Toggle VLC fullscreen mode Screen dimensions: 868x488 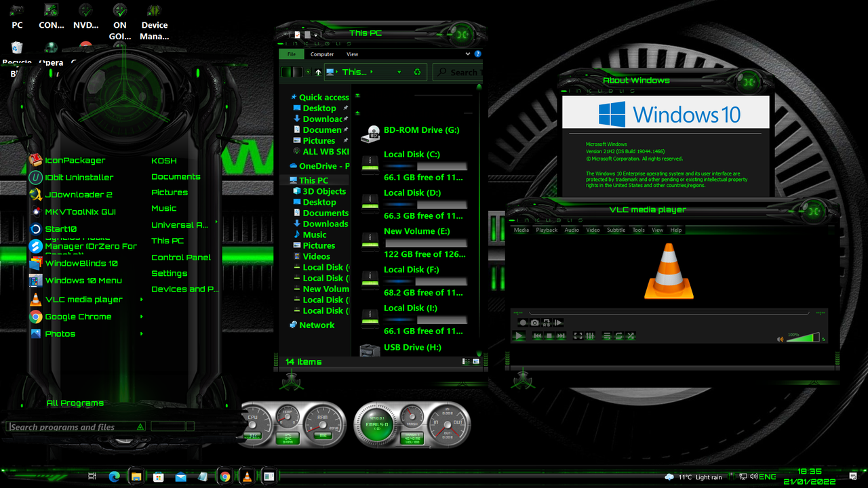(578, 335)
